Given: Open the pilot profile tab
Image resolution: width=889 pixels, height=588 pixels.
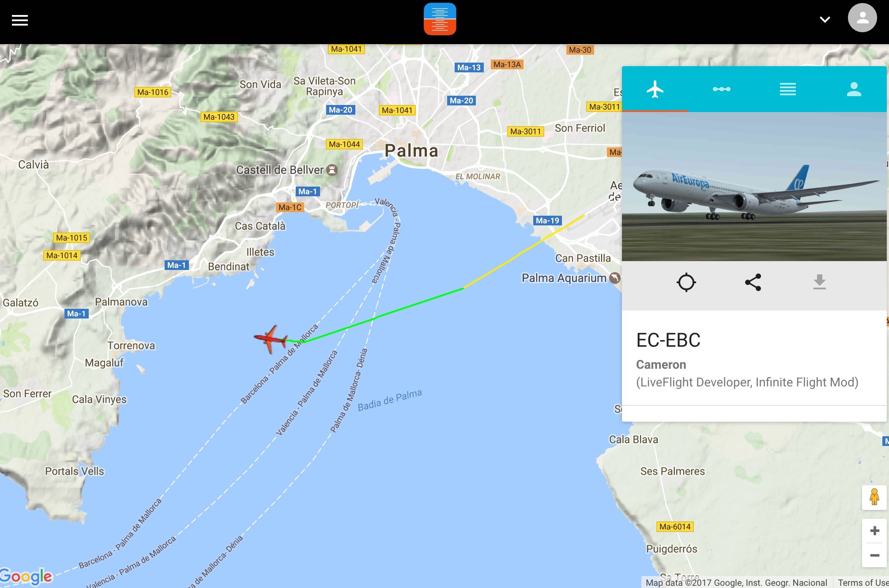Looking at the screenshot, I should (x=854, y=89).
